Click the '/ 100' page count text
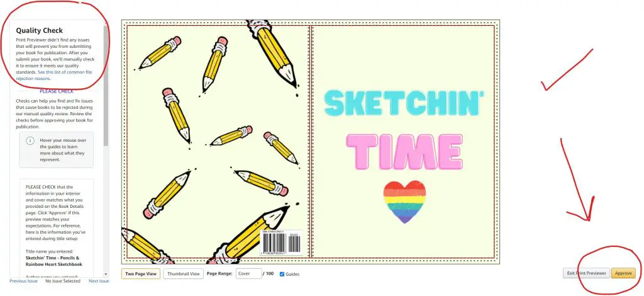This screenshot has height=296, width=644. click(x=269, y=274)
